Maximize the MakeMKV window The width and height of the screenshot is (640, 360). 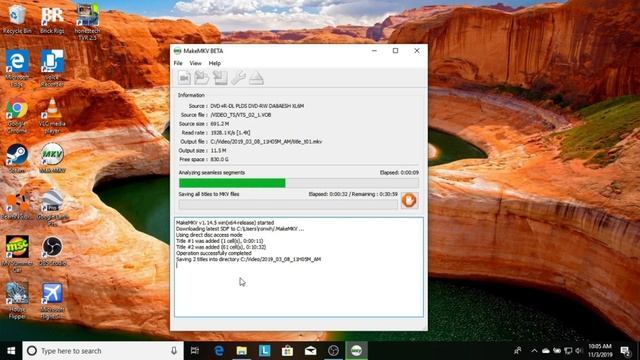click(395, 51)
